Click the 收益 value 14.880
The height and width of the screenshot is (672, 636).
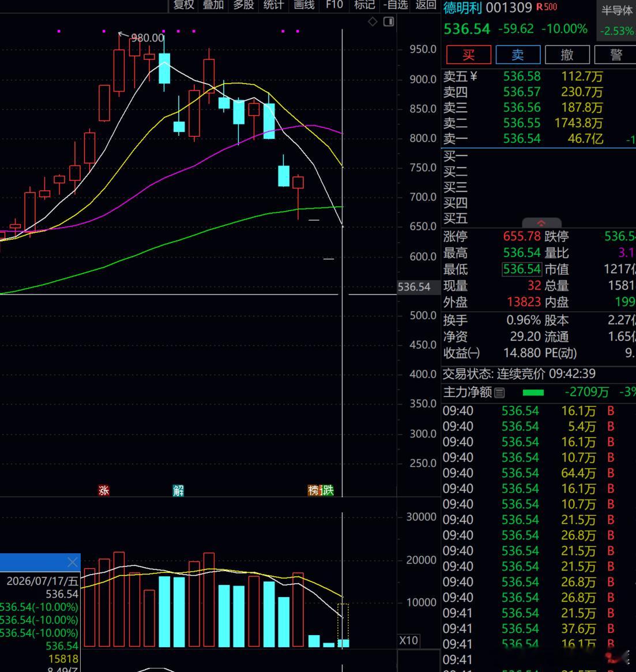pos(521,353)
